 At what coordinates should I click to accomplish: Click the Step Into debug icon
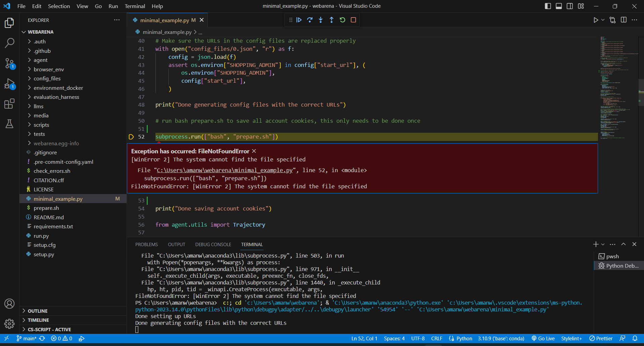click(320, 20)
